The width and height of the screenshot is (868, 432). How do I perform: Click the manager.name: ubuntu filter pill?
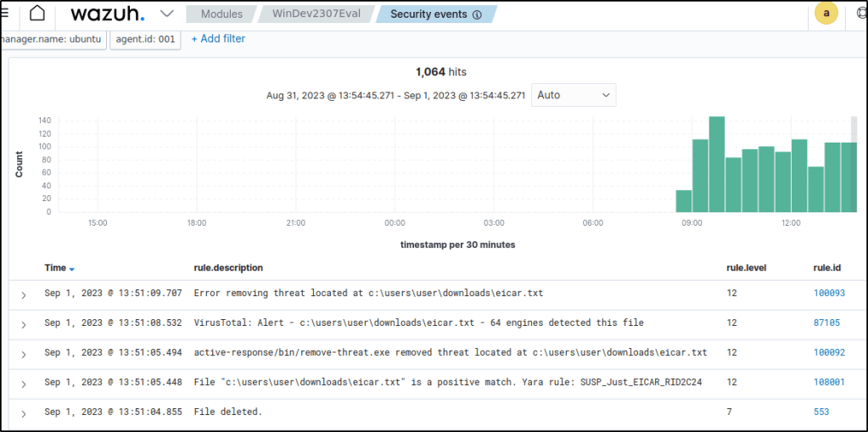click(x=53, y=39)
